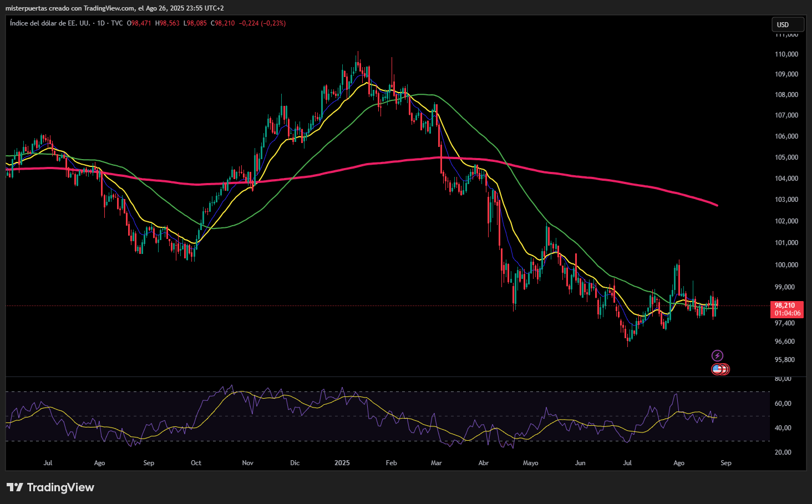Click the end of pink long moving average
Image resolution: width=812 pixels, height=504 pixels.
coord(717,205)
